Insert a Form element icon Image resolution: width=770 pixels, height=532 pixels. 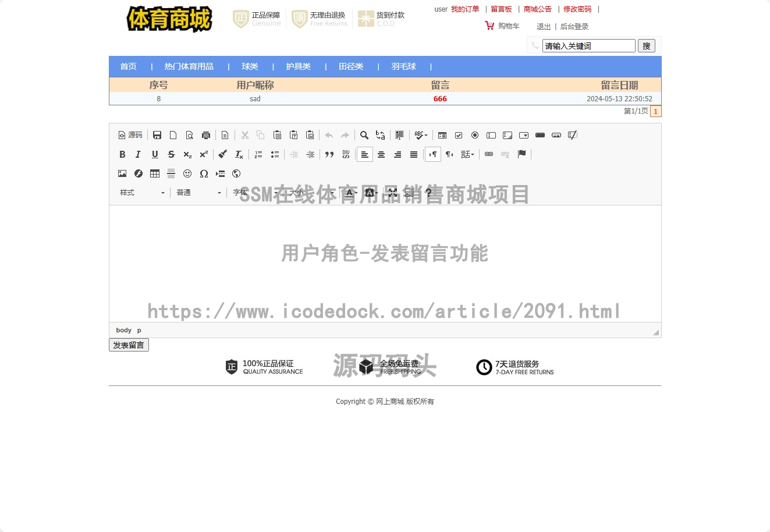tap(442, 135)
